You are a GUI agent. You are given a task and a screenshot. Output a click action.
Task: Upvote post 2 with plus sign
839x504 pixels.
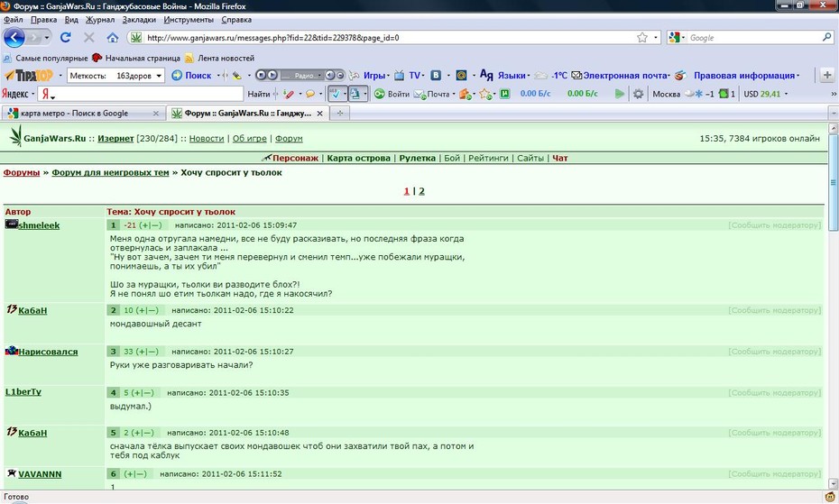coord(143,310)
